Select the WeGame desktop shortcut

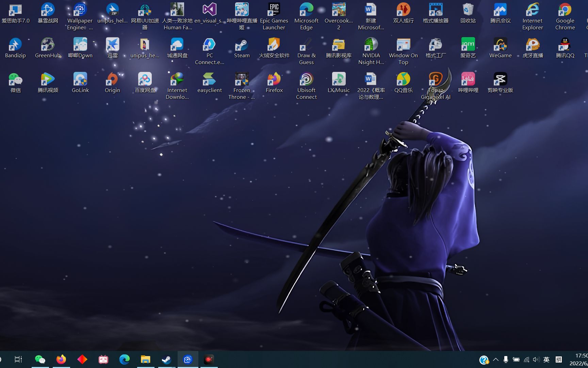[x=500, y=48]
